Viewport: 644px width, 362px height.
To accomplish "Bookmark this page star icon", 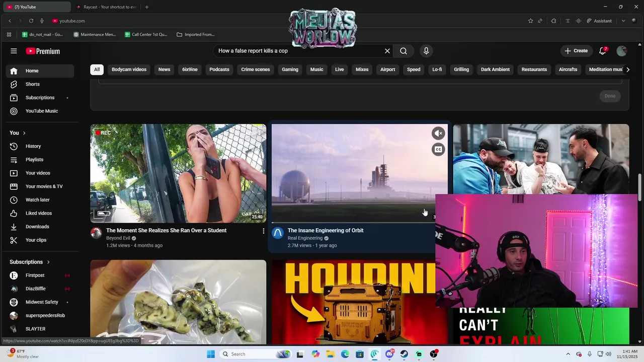I will click(530, 21).
